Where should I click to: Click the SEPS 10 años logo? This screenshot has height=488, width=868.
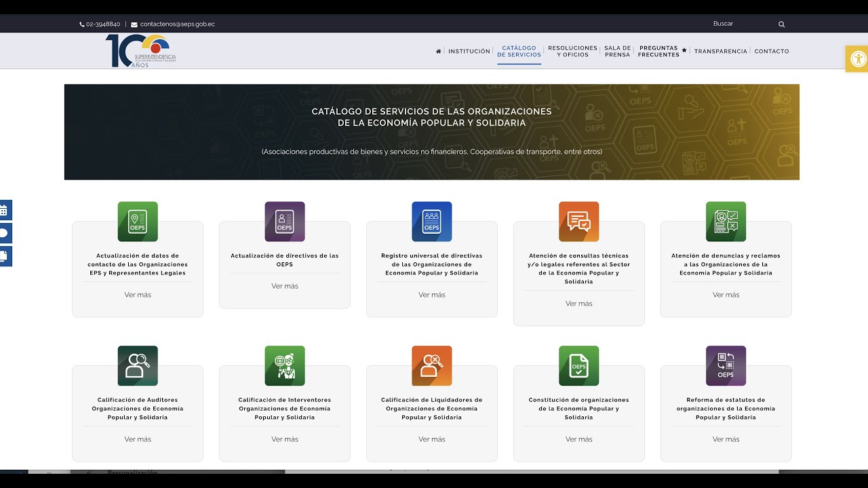click(x=141, y=51)
